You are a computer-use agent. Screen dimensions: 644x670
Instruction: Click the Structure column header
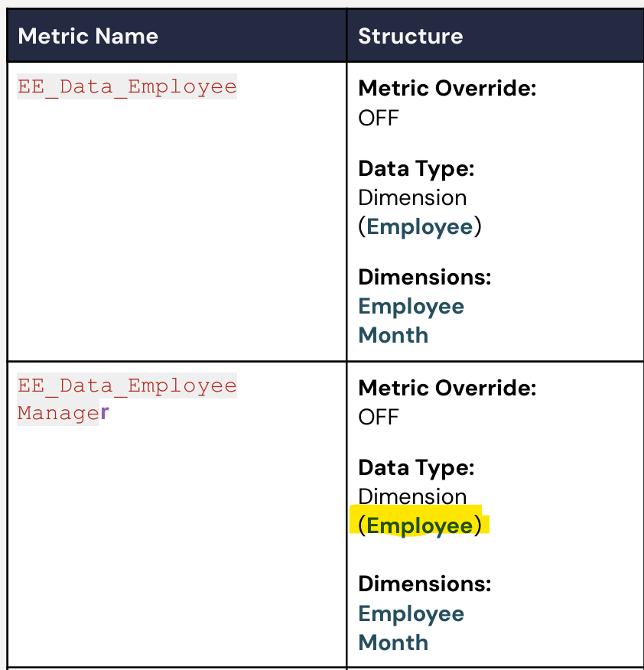[410, 36]
